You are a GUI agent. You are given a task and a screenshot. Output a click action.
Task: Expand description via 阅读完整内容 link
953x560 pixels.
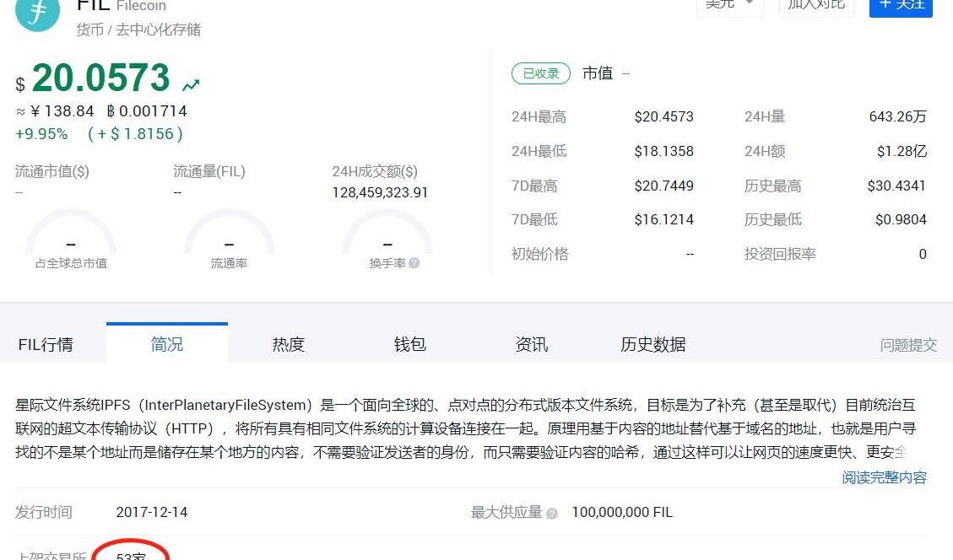pyautogui.click(x=884, y=477)
